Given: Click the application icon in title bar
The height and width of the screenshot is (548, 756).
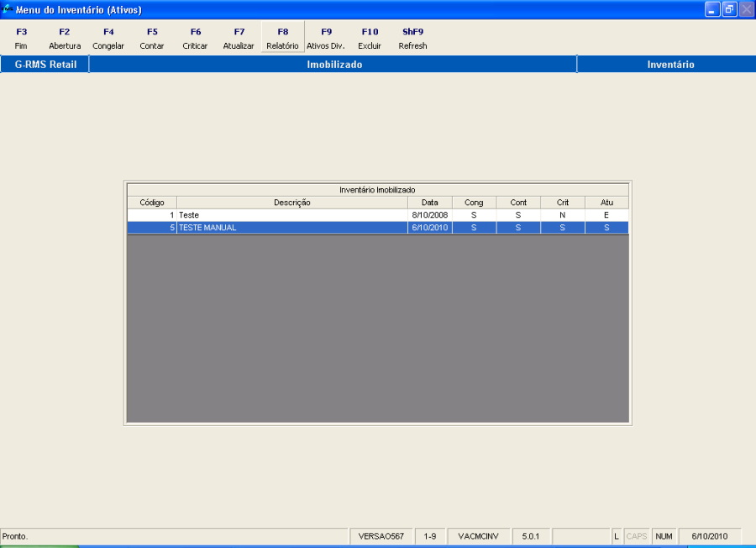Looking at the screenshot, I should tap(6, 9).
